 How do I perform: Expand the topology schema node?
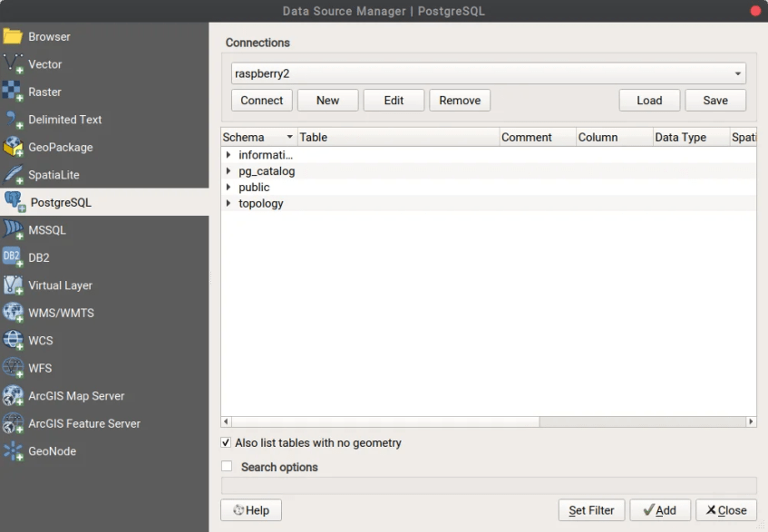coord(228,203)
